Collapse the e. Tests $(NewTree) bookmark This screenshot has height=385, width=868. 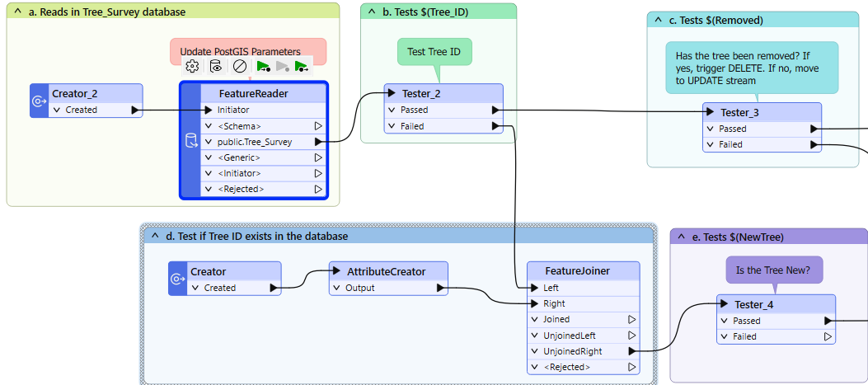(680, 237)
